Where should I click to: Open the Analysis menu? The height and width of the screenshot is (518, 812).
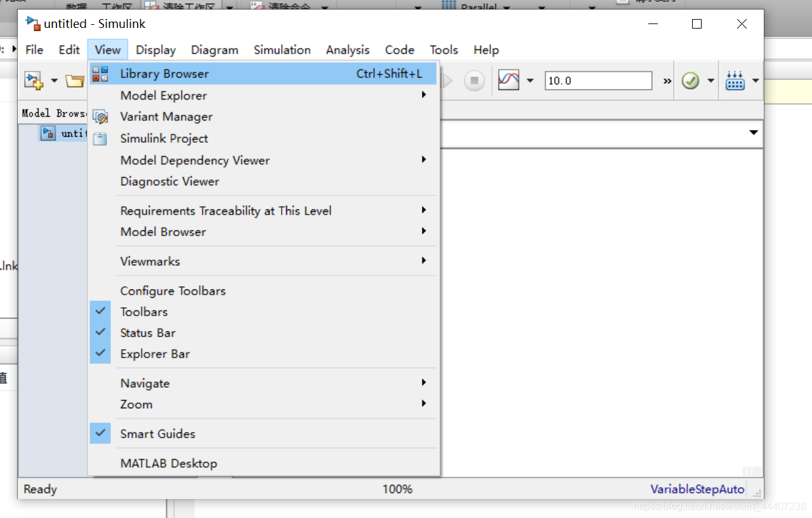(348, 50)
